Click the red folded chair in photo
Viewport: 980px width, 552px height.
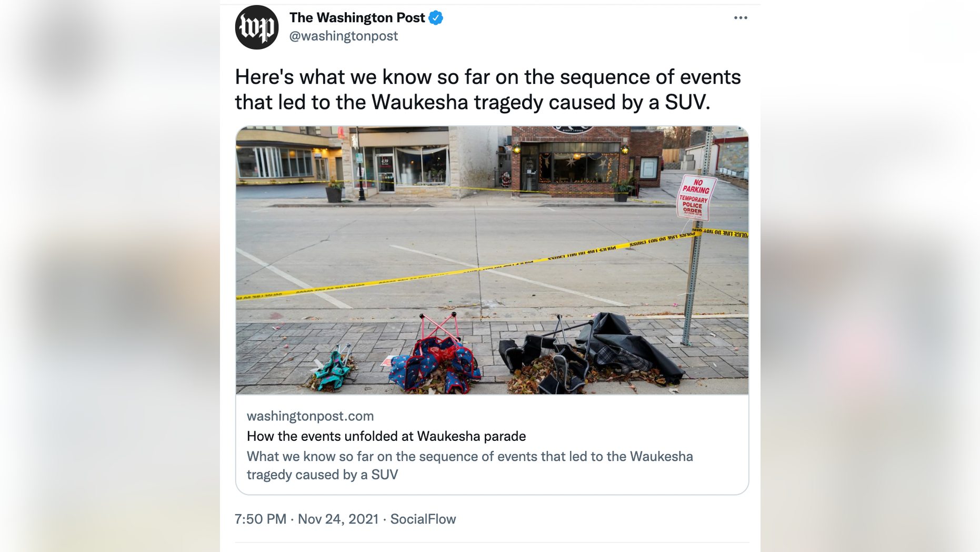(x=435, y=356)
